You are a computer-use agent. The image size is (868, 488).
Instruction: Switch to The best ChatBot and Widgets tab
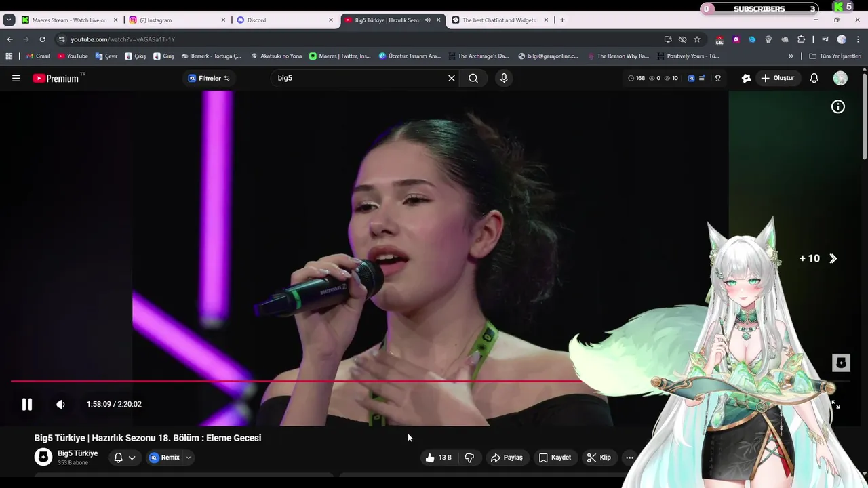(500, 20)
